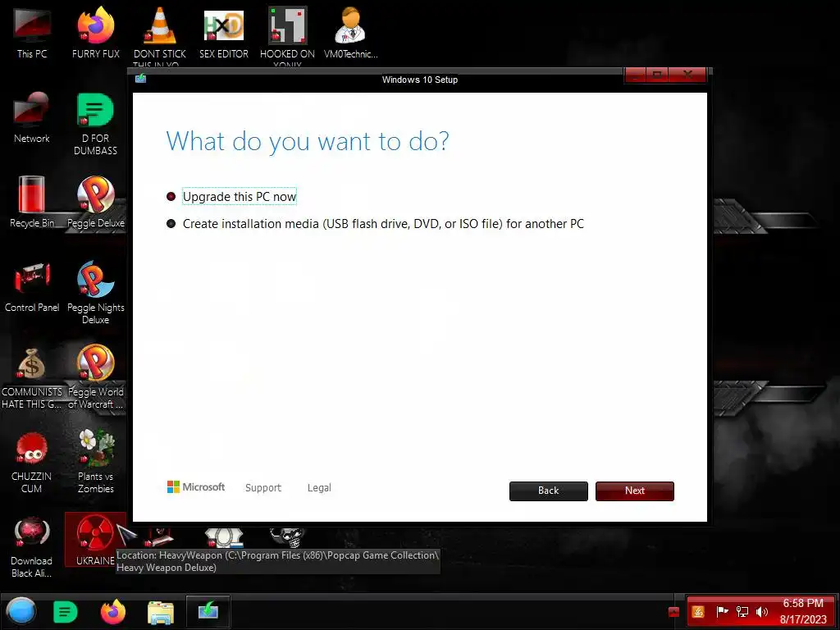
Task: Launch Plants vs Zombies shortcut
Action: point(95,462)
